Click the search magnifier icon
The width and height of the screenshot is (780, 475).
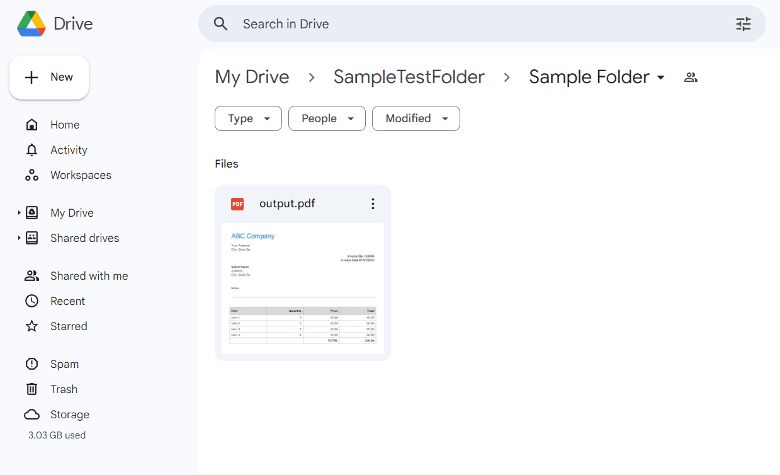point(221,24)
